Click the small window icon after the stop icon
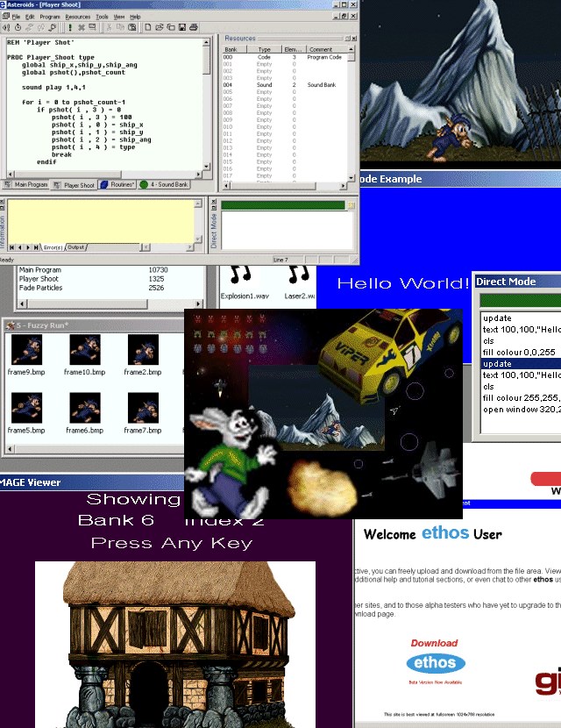The image size is (561, 728). tap(92, 28)
